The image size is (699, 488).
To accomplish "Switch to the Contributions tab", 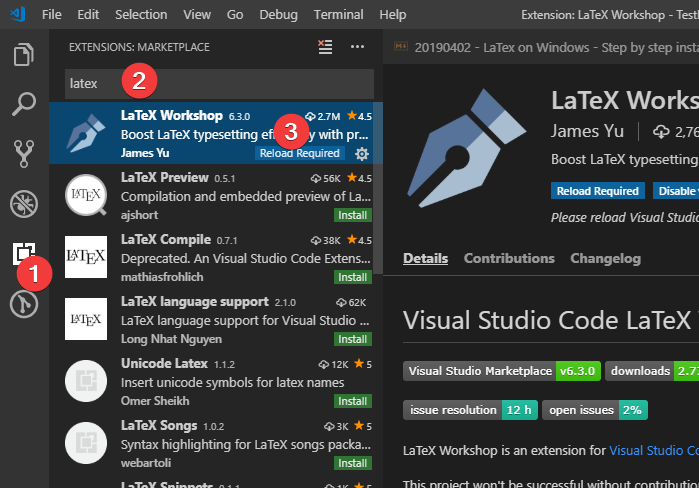I will tap(509, 258).
